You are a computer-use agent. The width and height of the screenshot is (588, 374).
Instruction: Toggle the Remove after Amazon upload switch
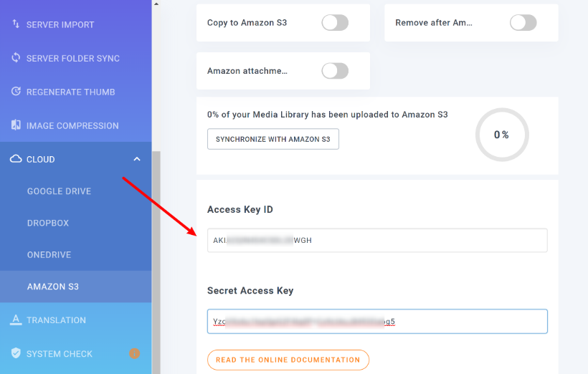[x=523, y=22]
